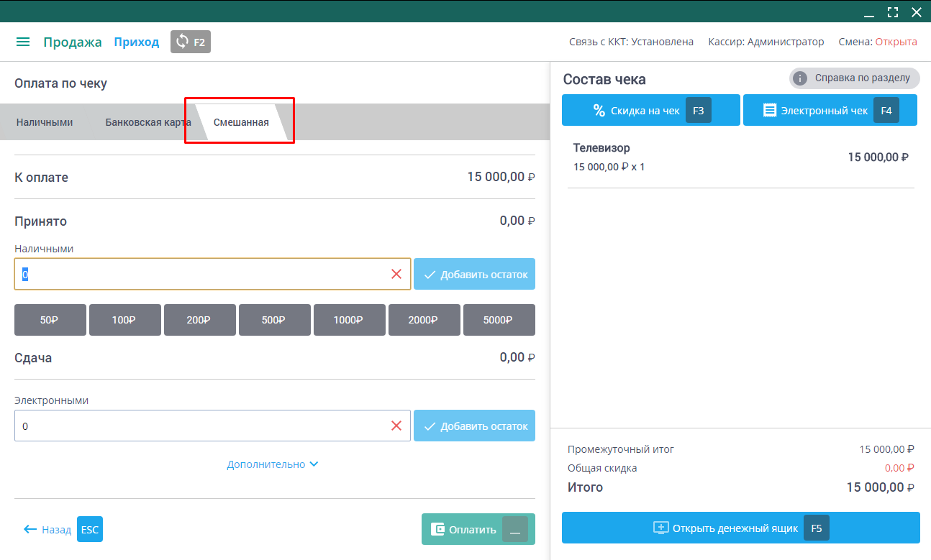Clear the Наличными input with red X

(x=396, y=274)
